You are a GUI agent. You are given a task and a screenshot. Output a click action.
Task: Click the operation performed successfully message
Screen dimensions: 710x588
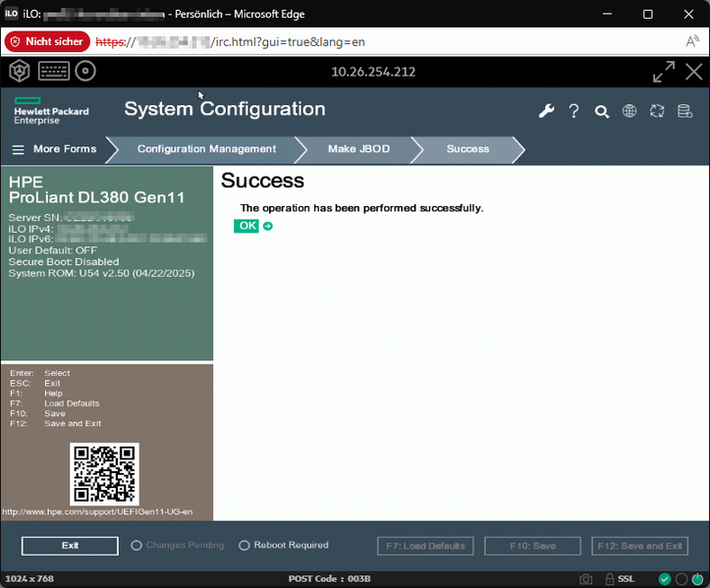coord(361,208)
